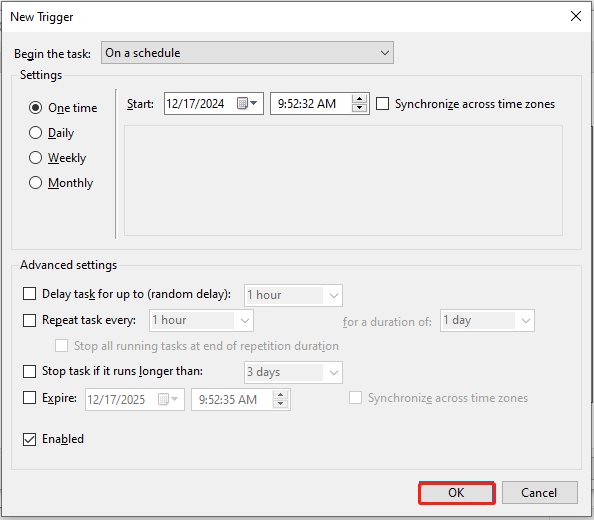This screenshot has width=594, height=520.
Task: Click the Start time field 9:52:32 AM
Action: 320,103
